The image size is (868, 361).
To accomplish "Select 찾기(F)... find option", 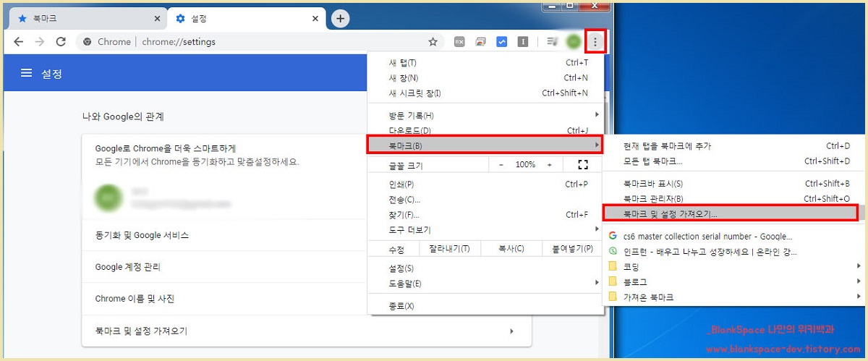I will [485, 215].
